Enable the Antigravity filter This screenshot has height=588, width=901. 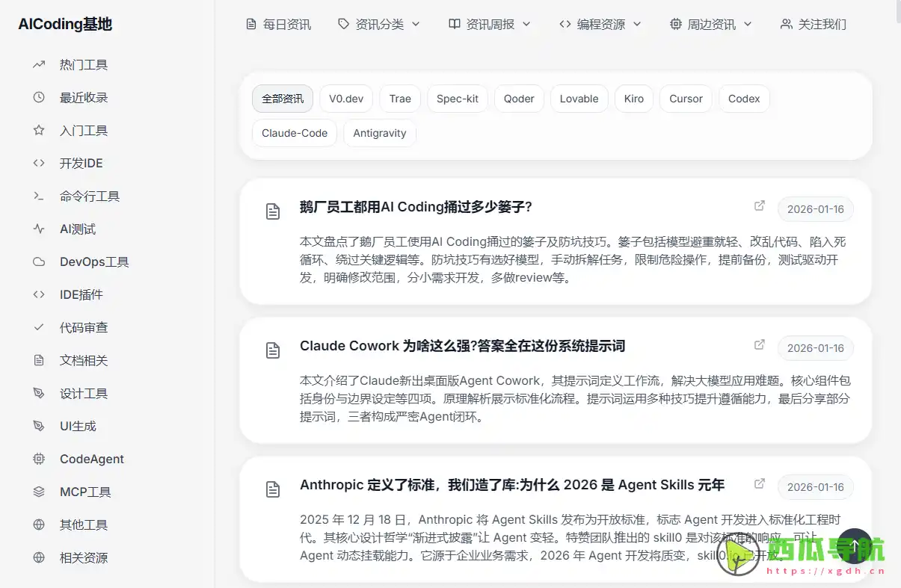point(379,133)
